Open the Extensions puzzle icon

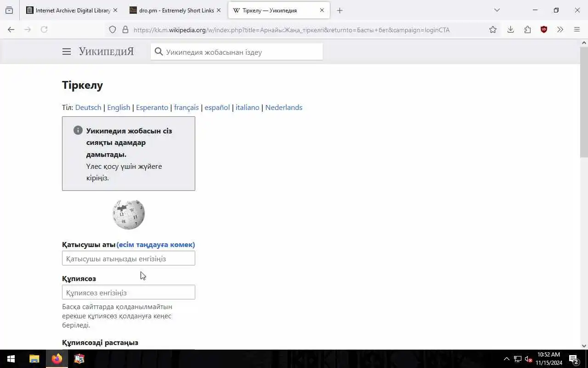click(527, 30)
